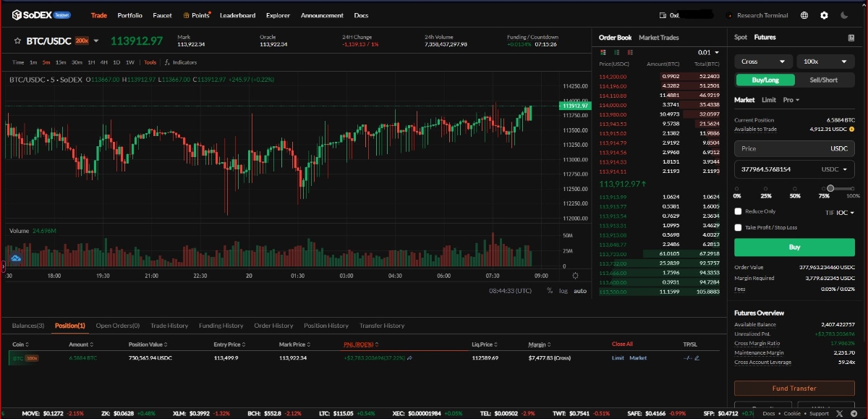The image size is (868, 419).
Task: Open the language globe icon
Action: pos(804,15)
